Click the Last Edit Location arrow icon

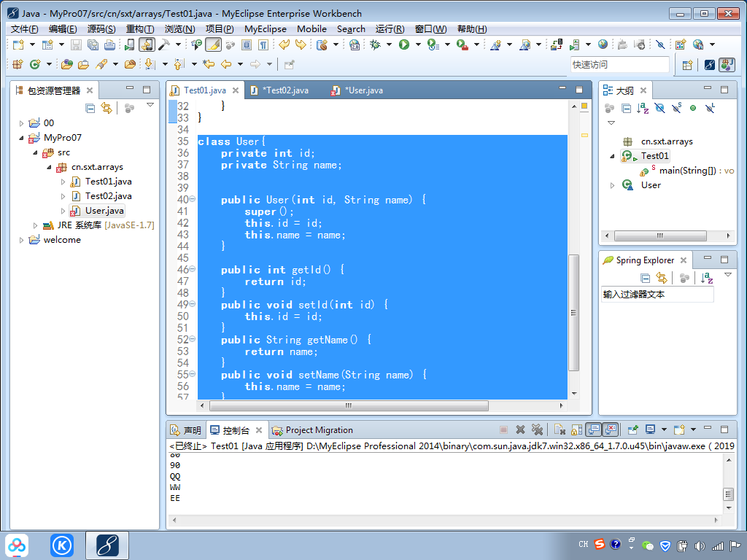click(x=209, y=64)
